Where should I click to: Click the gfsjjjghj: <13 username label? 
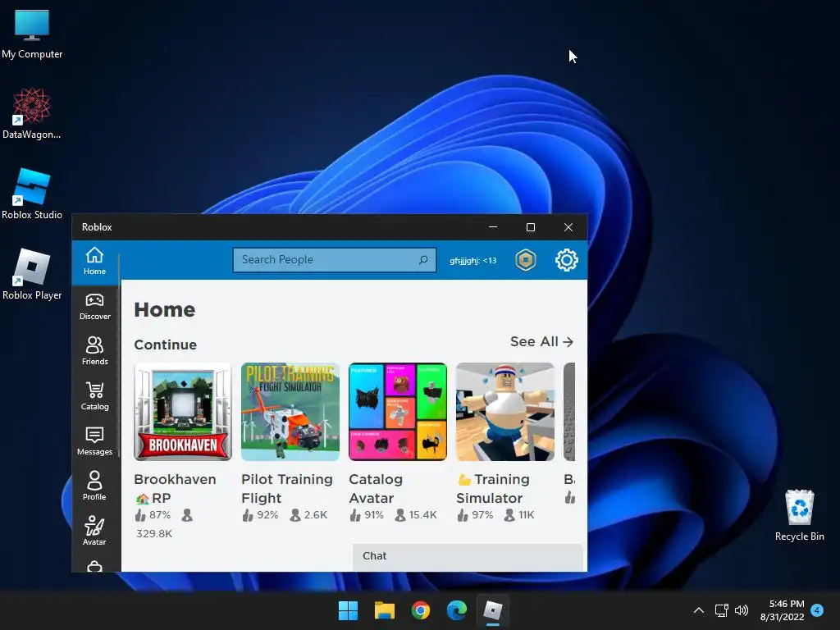(473, 260)
